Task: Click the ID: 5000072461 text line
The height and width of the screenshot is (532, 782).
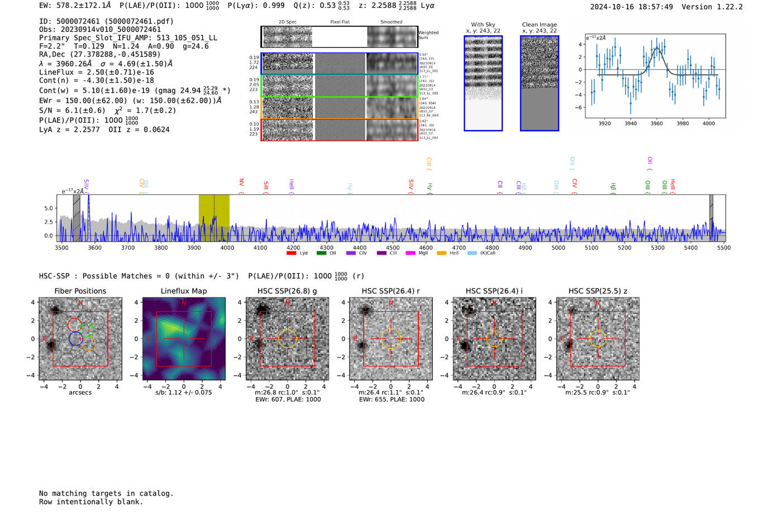Action: click(106, 21)
